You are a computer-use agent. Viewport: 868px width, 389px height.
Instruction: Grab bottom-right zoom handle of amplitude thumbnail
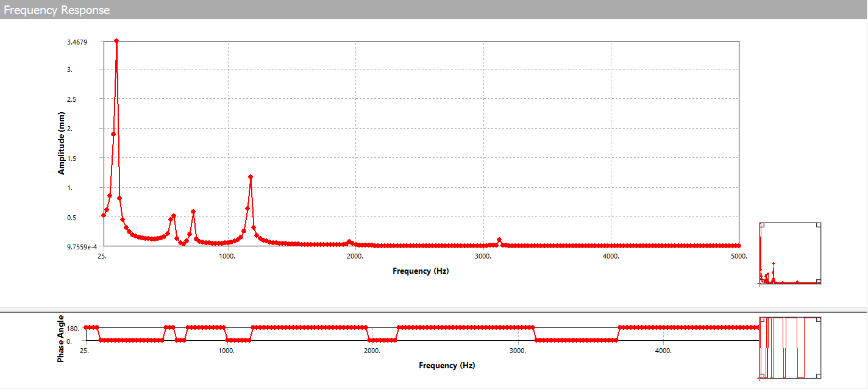click(819, 281)
